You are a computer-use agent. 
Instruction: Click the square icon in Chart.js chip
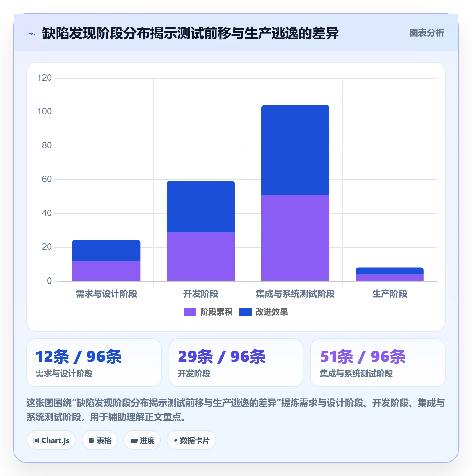pyautogui.click(x=36, y=441)
